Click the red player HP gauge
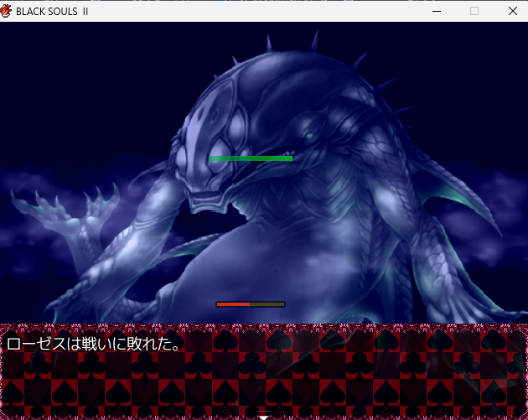 251,304
